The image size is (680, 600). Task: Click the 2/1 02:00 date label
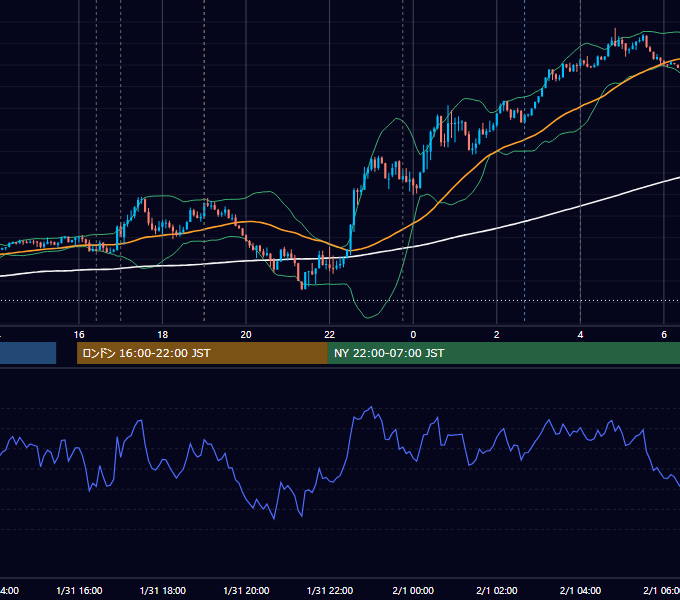coord(497,590)
